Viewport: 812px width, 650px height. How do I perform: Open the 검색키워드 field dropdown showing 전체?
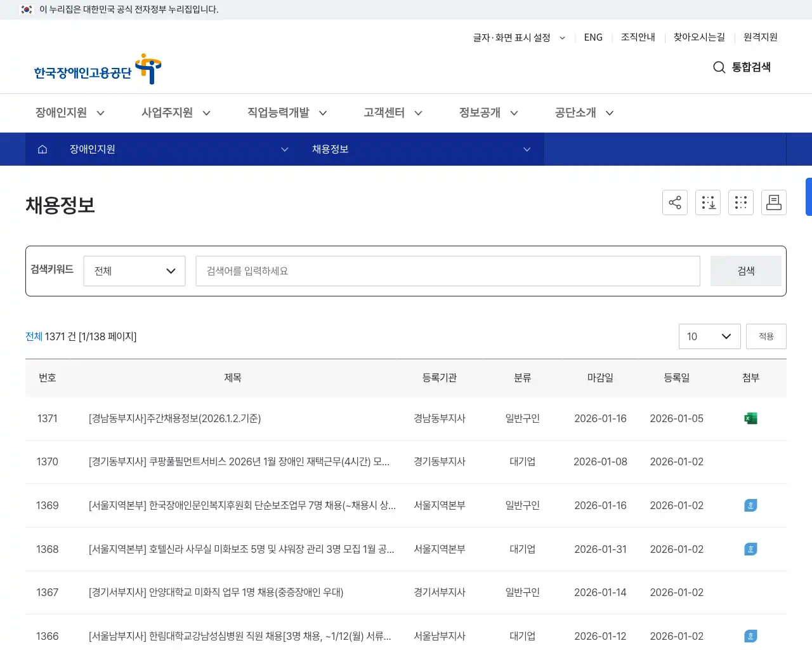pyautogui.click(x=134, y=270)
